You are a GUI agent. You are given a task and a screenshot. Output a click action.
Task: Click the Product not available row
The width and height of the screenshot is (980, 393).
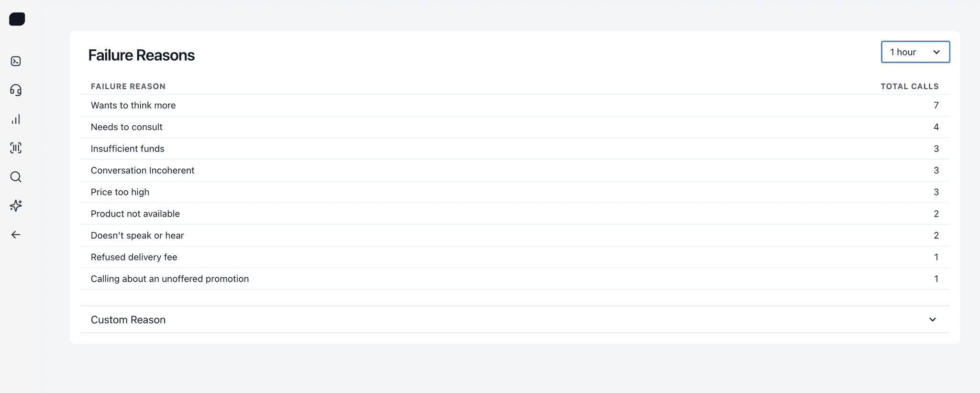pos(135,214)
